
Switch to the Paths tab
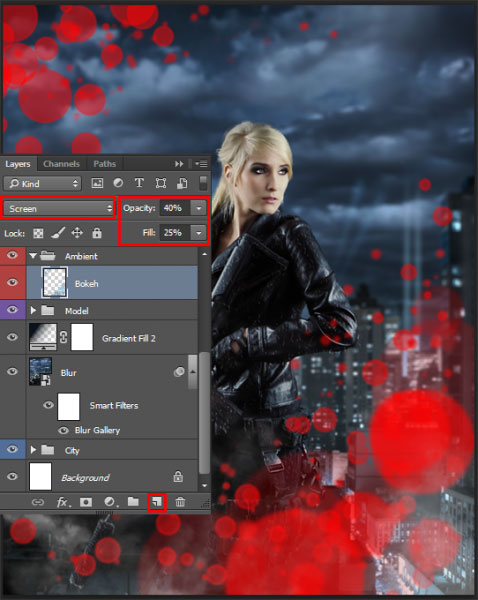click(x=104, y=164)
